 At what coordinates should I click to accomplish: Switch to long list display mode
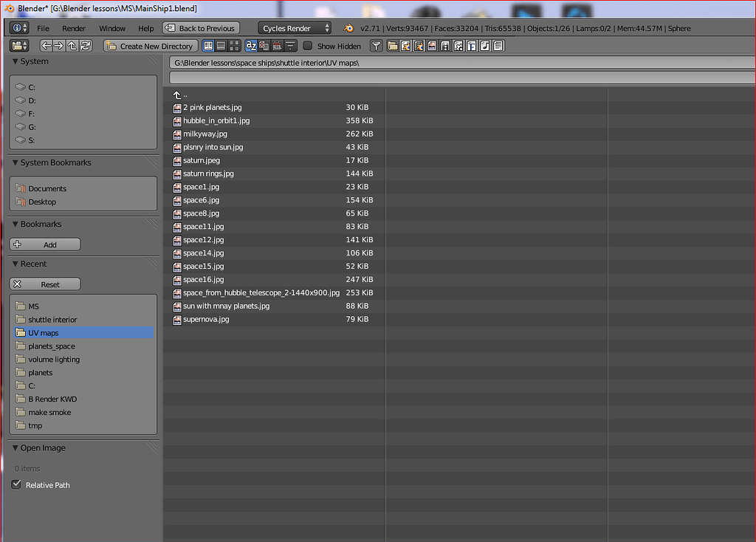tap(221, 46)
